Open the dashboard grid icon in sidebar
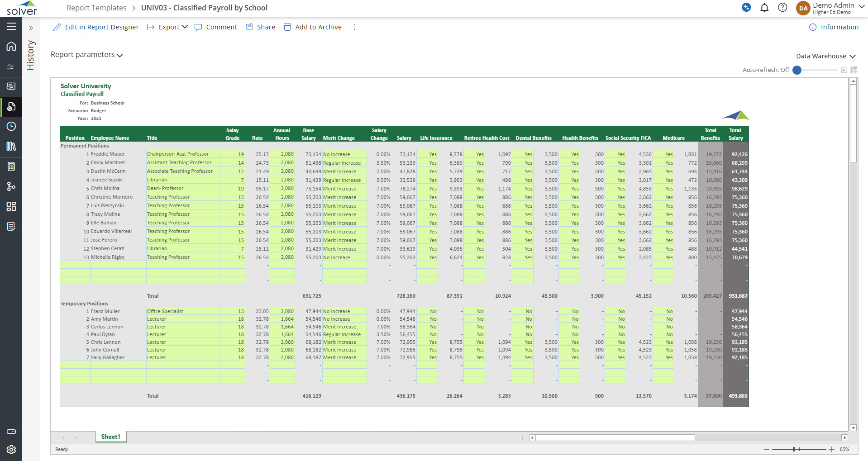Image resolution: width=868 pixels, height=461 pixels. pyautogui.click(x=11, y=206)
